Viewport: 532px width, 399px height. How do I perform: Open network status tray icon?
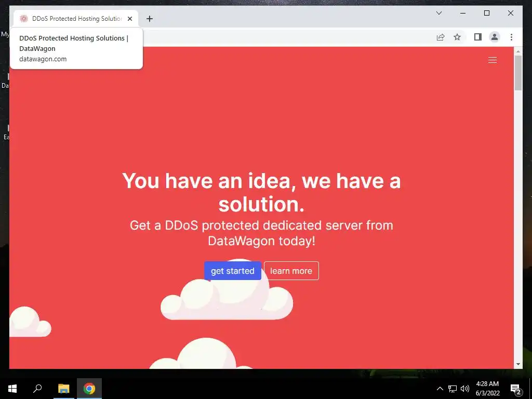453,389
